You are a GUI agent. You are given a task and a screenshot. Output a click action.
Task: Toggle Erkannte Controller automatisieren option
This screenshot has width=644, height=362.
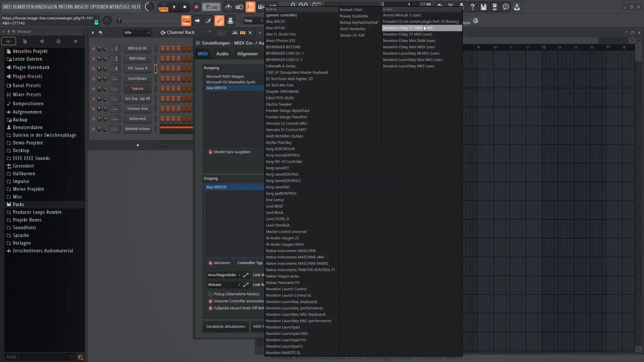tap(211, 301)
